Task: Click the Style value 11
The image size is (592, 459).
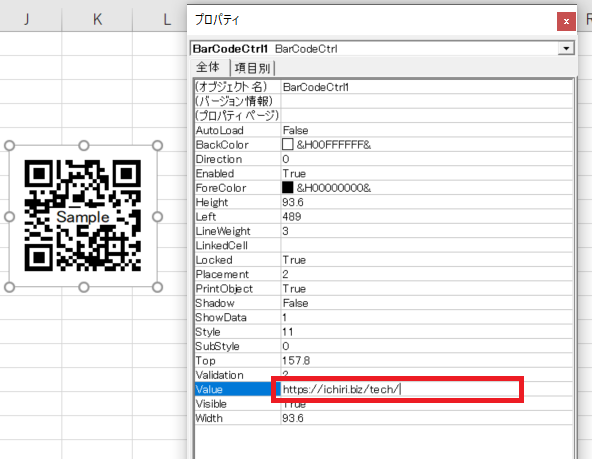Action: click(287, 332)
